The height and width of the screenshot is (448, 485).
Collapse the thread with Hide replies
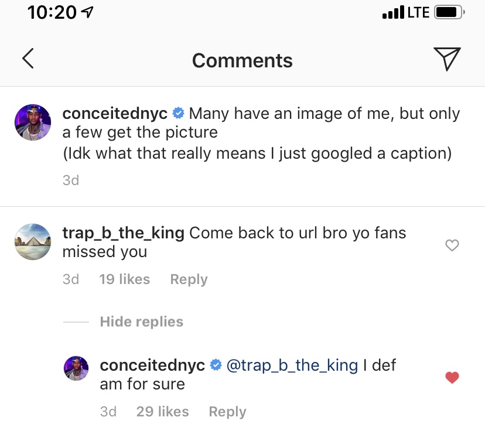click(x=141, y=322)
